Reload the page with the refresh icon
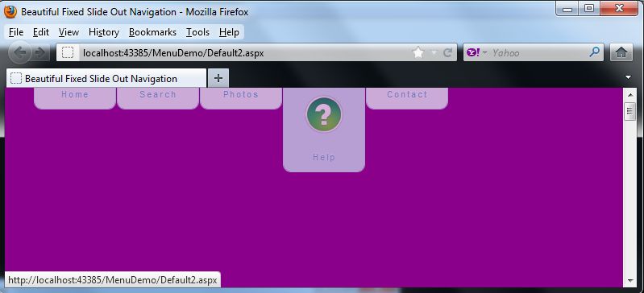The image size is (644, 293). pos(447,52)
